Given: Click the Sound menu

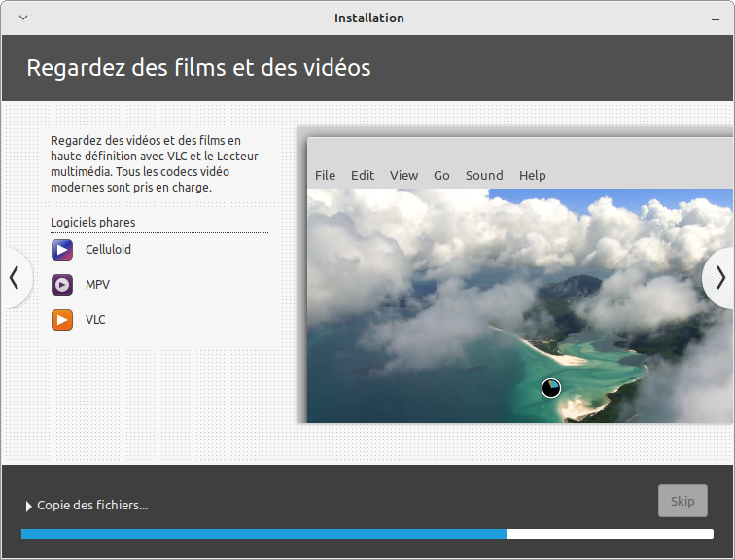Looking at the screenshot, I should click(484, 175).
